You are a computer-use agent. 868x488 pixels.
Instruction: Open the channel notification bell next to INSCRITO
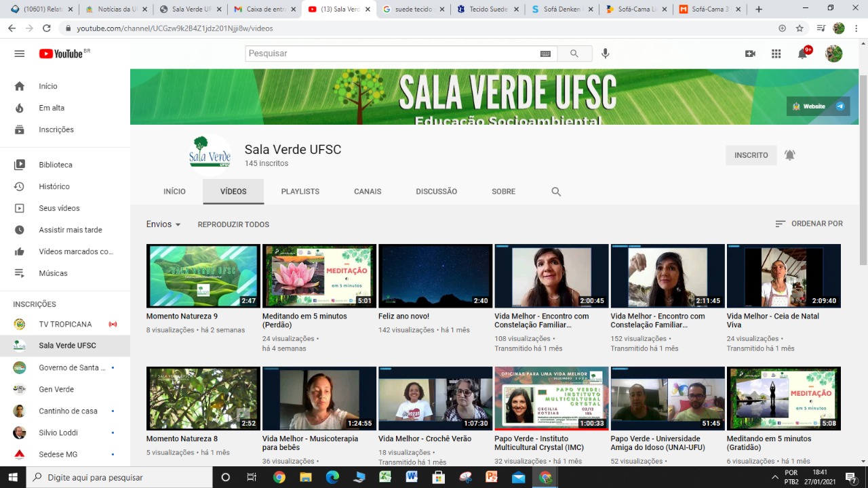tap(789, 155)
